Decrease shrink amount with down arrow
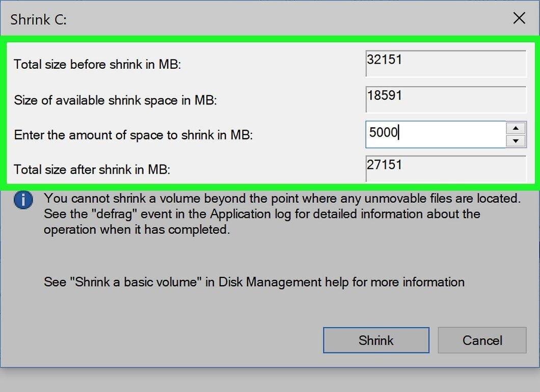The height and width of the screenshot is (392, 540). (x=516, y=141)
